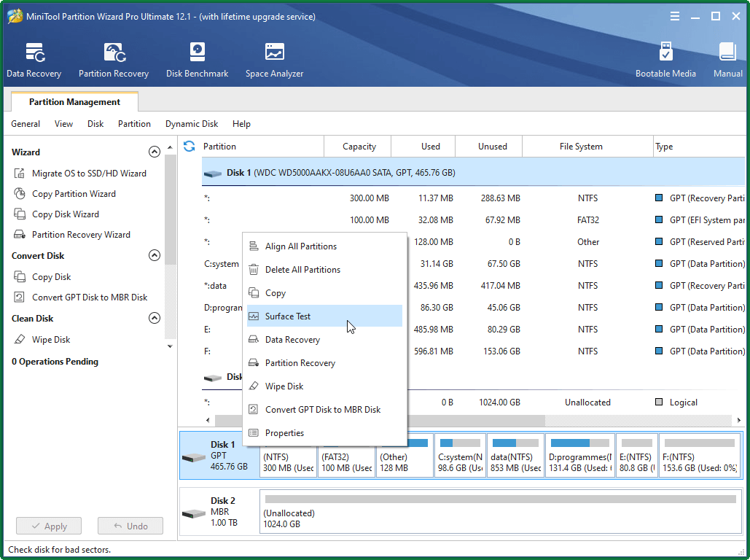Screen dimensions: 750x560
Task: Open the Help menu
Action: (241, 124)
